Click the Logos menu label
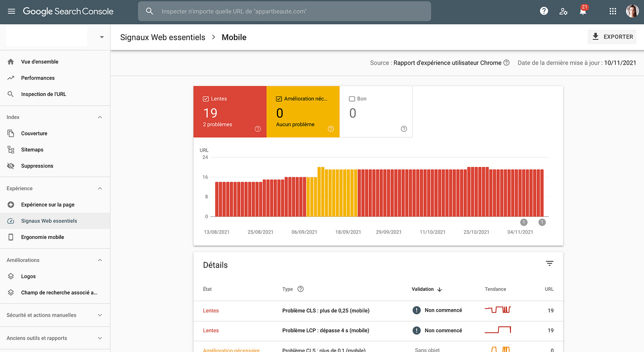644x352 pixels. coord(28,276)
